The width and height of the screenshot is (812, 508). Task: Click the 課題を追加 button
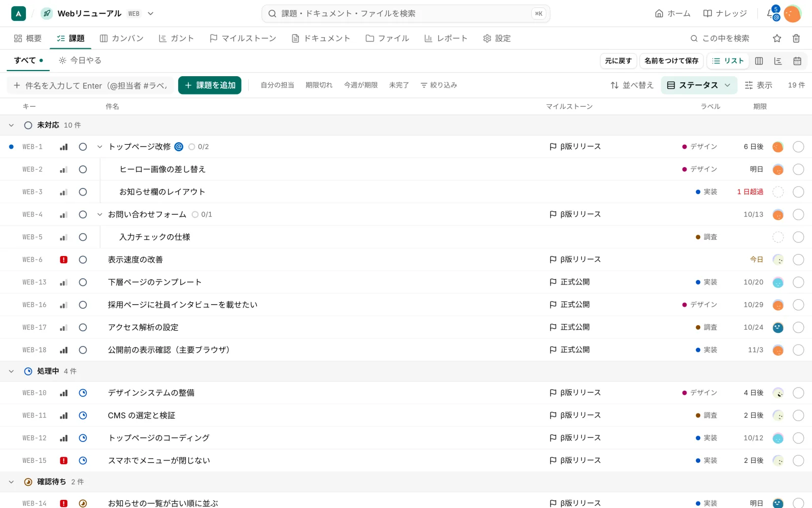pos(210,85)
